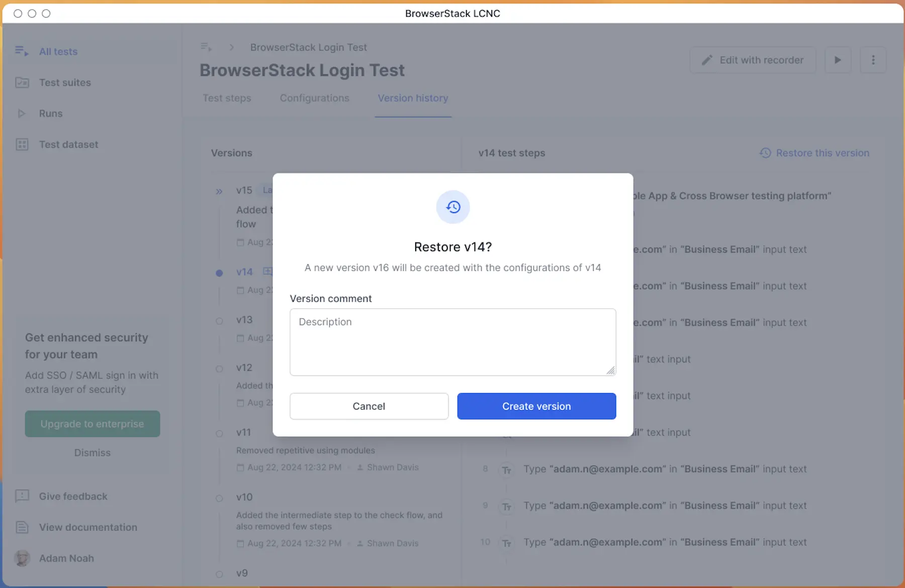Viewport: 905px width, 588px height.
Task: Select version v12 radio marker
Action: pos(219,369)
